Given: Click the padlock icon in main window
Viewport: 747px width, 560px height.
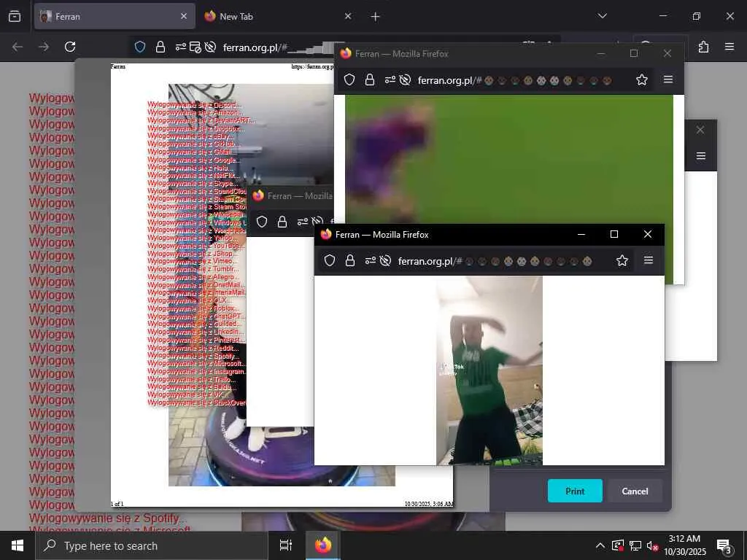Looking at the screenshot, I should (x=160, y=47).
